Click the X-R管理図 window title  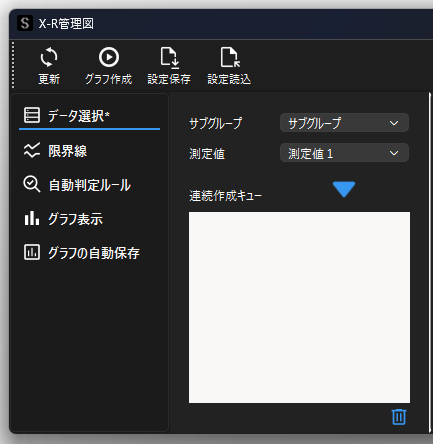click(66, 24)
